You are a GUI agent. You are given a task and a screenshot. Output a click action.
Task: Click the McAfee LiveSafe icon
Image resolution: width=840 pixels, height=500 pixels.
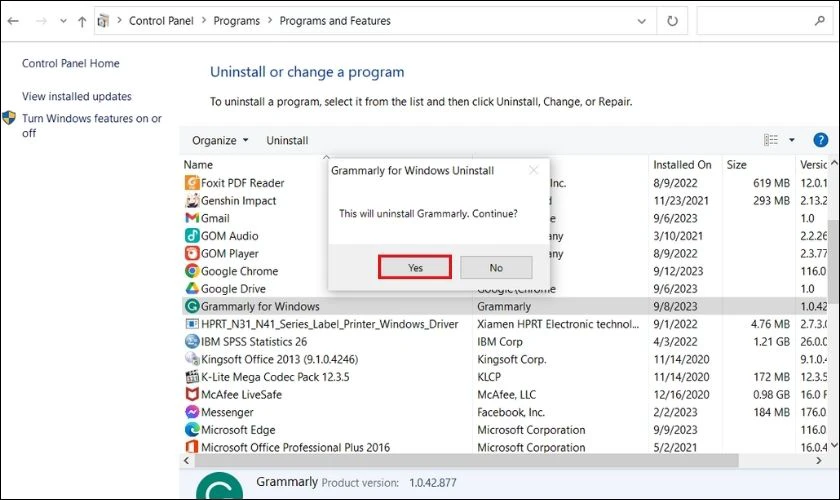tap(192, 394)
